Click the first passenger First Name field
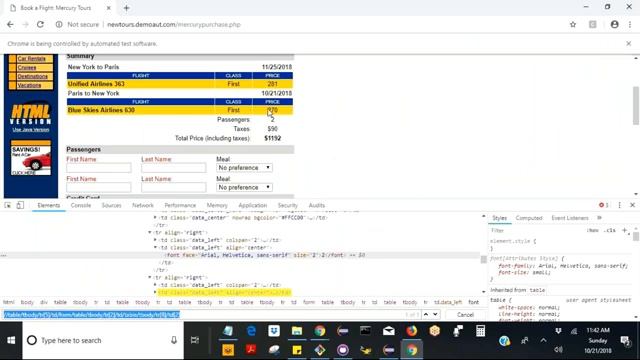 click(99, 168)
